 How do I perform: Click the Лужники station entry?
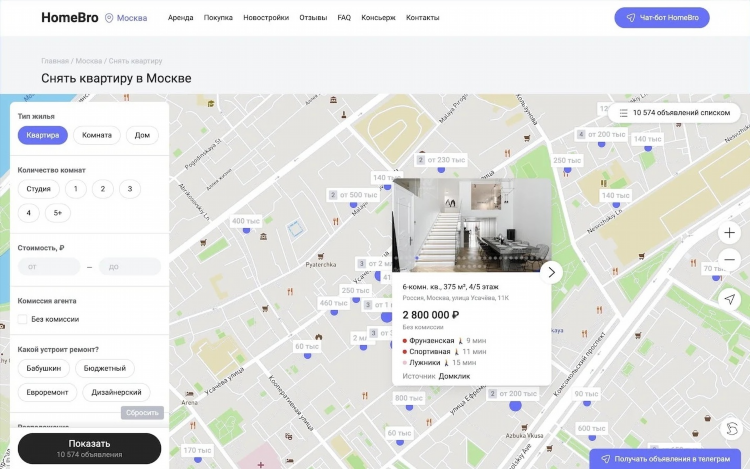coord(439,363)
